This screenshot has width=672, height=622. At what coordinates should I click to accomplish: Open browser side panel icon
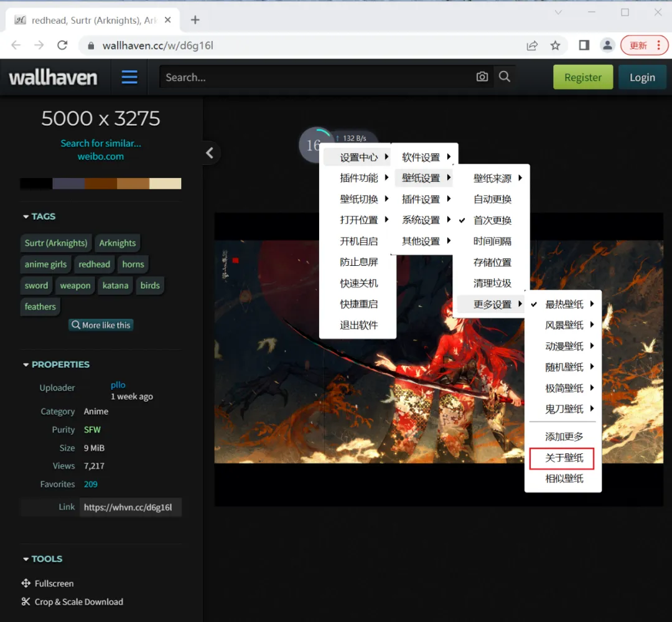(584, 45)
